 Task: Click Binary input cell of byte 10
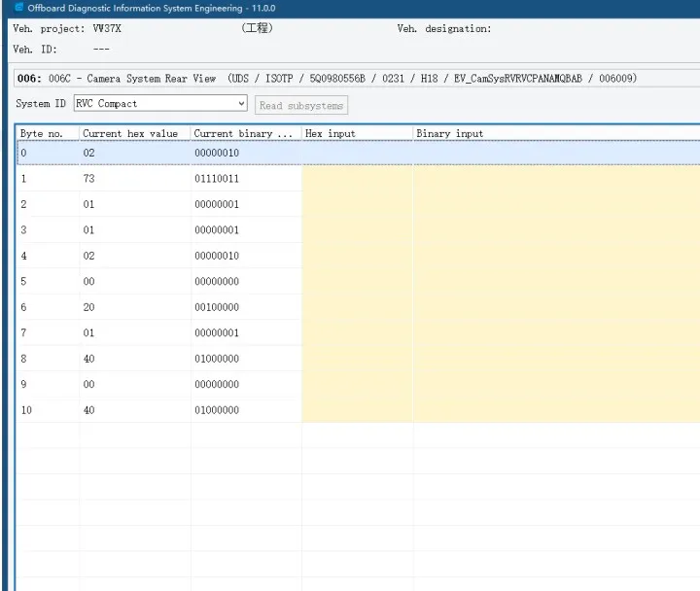click(x=556, y=410)
